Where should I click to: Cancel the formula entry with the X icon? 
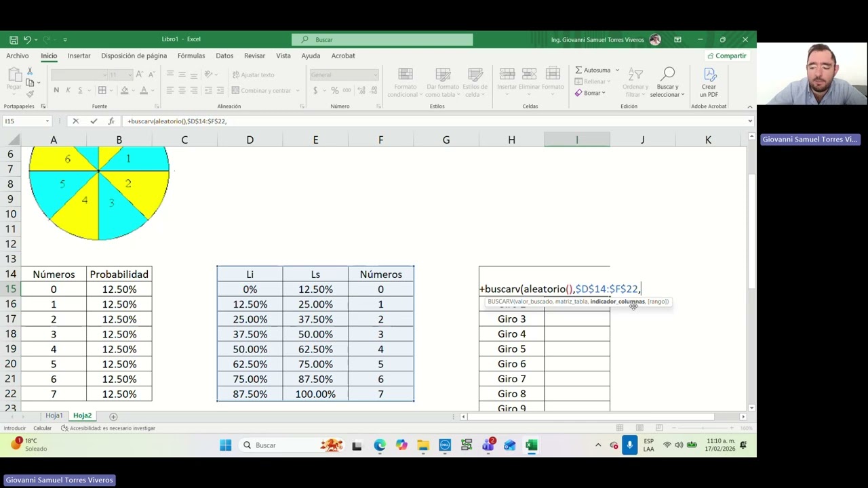coord(75,121)
